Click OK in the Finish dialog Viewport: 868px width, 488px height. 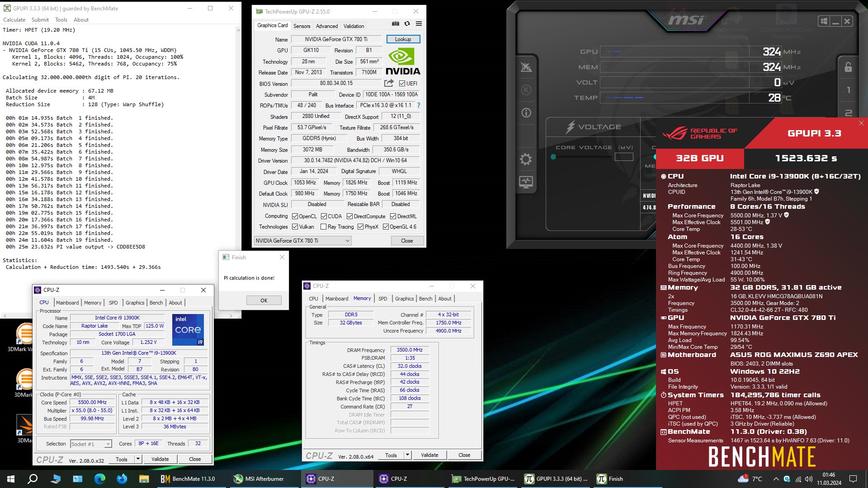click(x=264, y=300)
